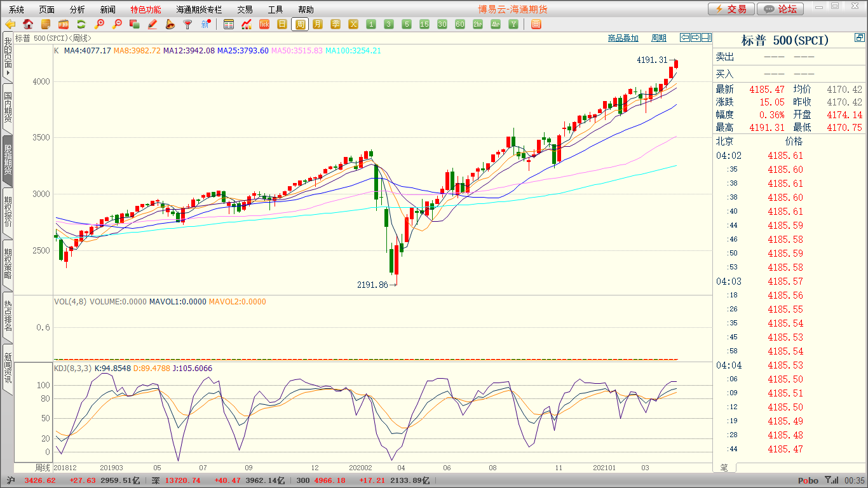This screenshot has width=868, height=488.
Task: Open the 页面 menu
Action: [x=47, y=10]
